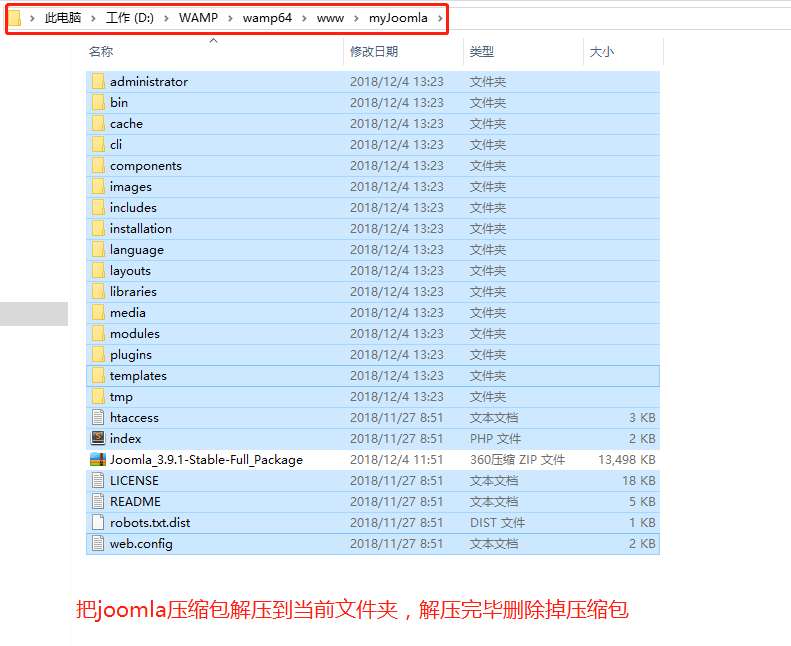The image size is (791, 646).
Task: Click the installation folder icon
Action: coord(98,229)
